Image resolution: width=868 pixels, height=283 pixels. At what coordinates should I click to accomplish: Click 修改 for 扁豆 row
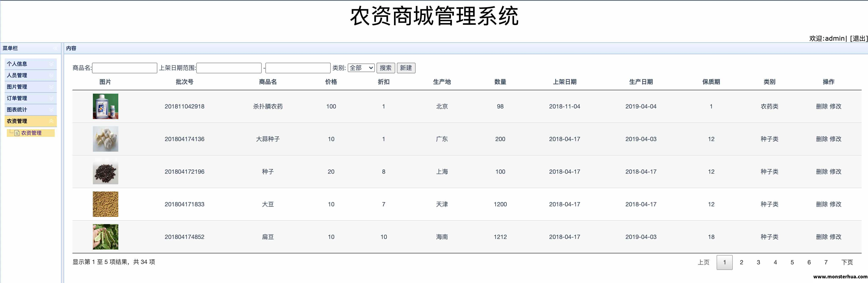pyautogui.click(x=836, y=237)
